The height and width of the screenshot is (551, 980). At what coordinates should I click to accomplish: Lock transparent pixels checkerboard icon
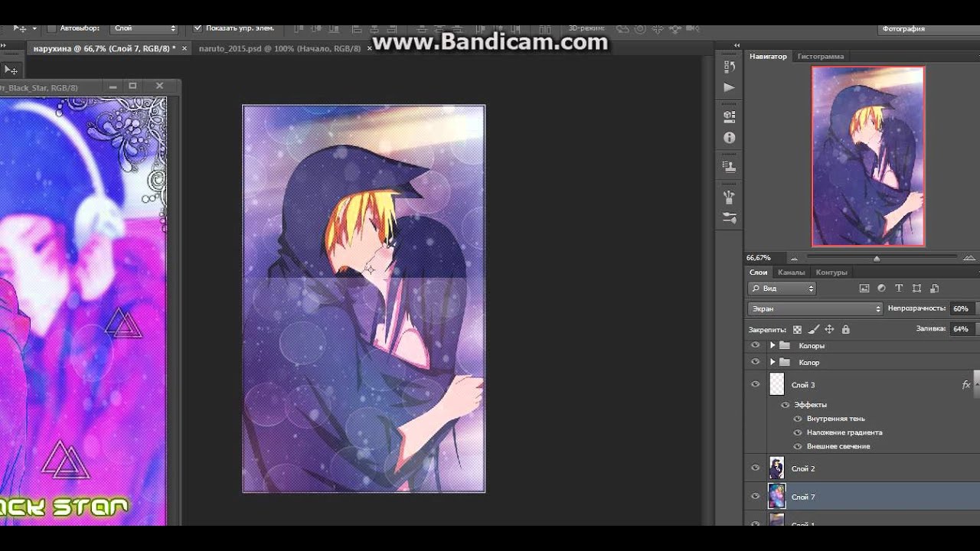tap(797, 329)
